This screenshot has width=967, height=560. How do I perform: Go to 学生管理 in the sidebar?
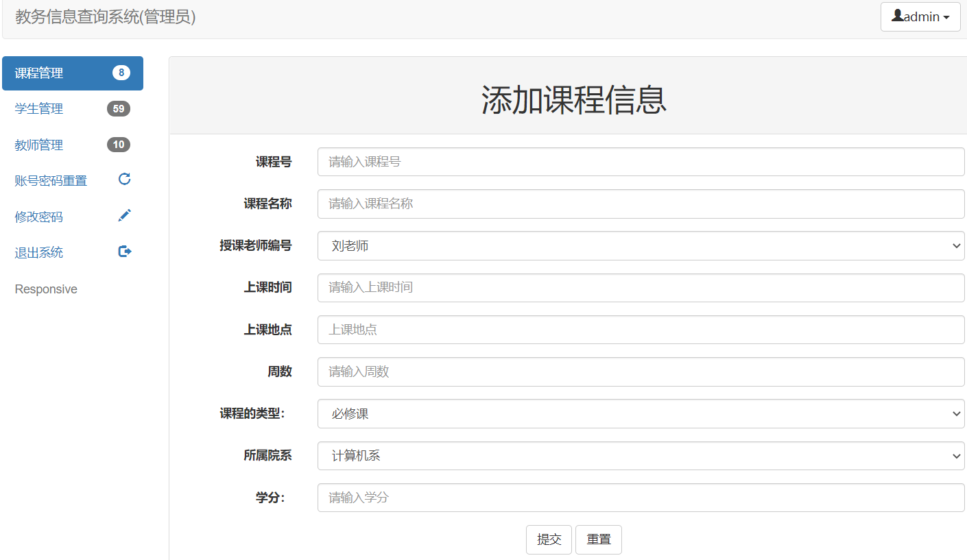click(x=73, y=109)
